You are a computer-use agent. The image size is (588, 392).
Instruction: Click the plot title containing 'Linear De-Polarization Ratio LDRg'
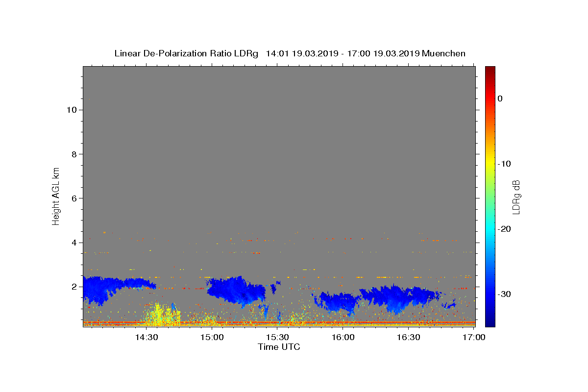point(290,53)
